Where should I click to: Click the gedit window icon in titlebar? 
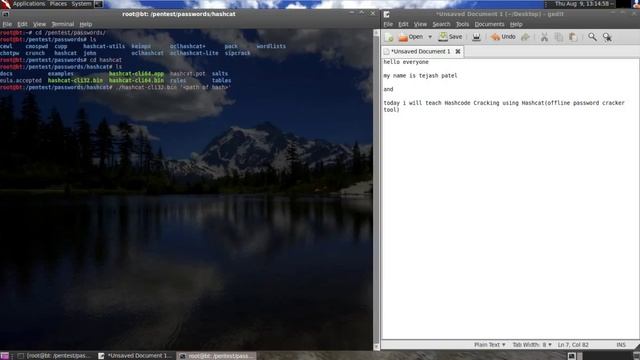(387, 14)
